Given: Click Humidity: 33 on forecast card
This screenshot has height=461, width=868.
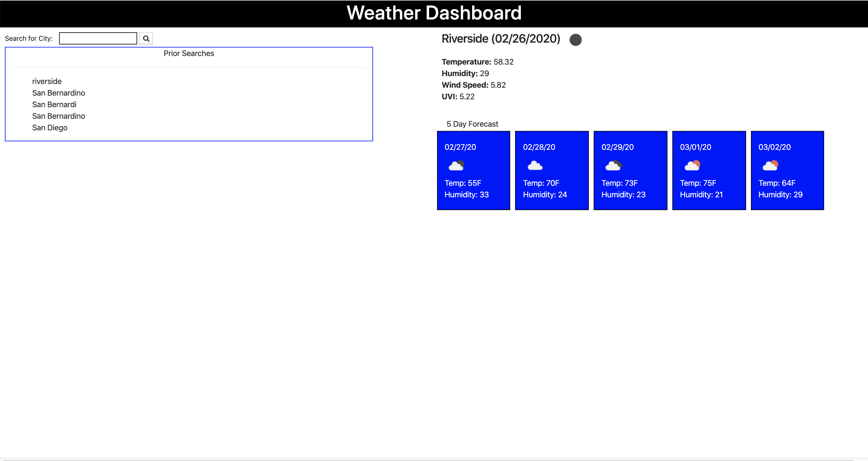Looking at the screenshot, I should 467,195.
